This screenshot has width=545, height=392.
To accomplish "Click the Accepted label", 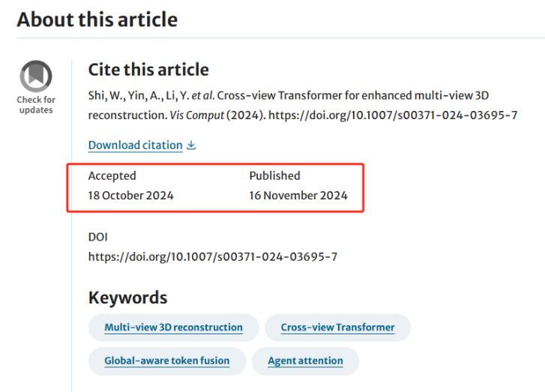I will (x=112, y=176).
